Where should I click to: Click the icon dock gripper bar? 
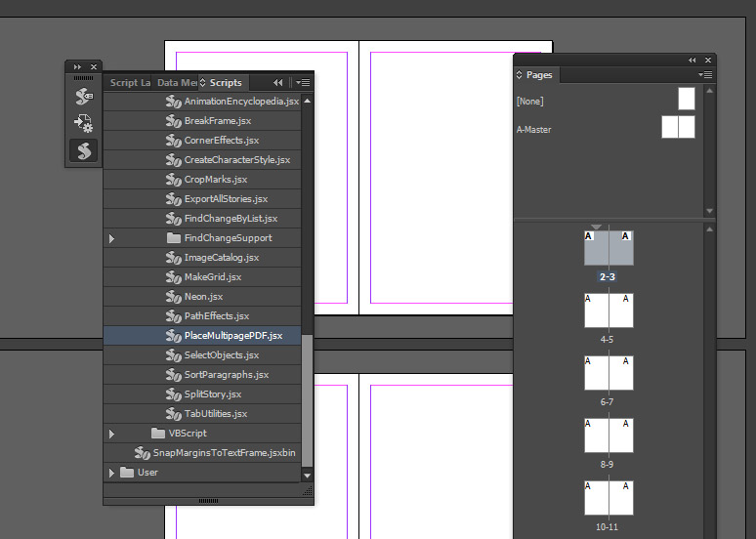[83, 77]
